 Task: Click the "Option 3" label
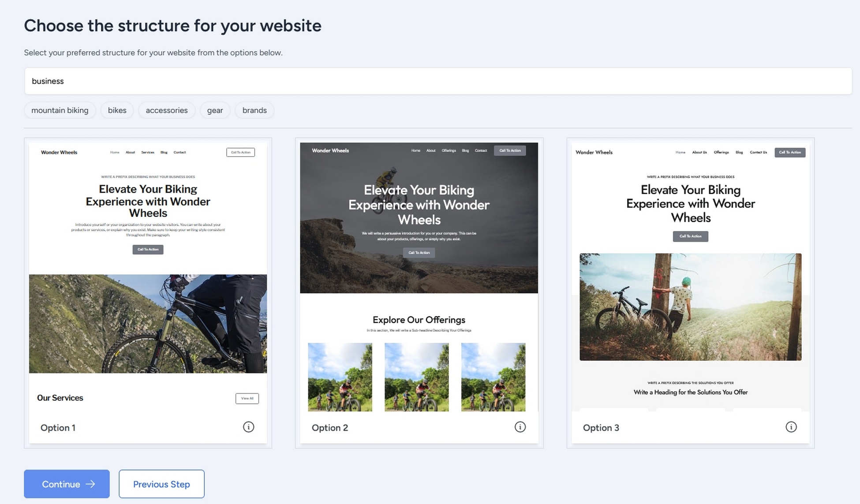tap(601, 427)
